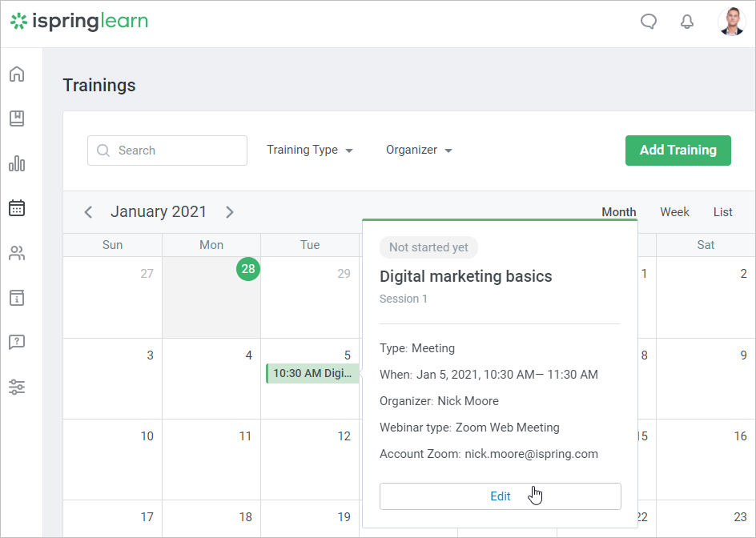Expand the Training Type filter
This screenshot has height=538, width=756.
point(310,150)
